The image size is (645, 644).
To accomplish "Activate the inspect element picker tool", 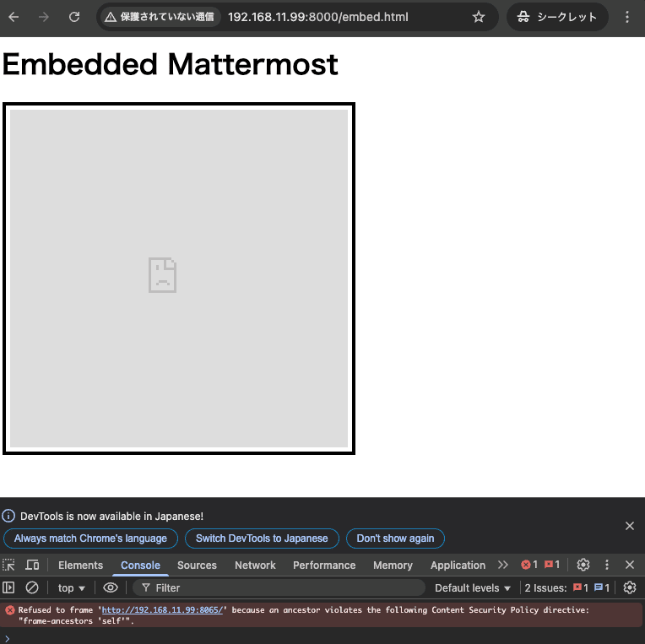I will click(8, 565).
